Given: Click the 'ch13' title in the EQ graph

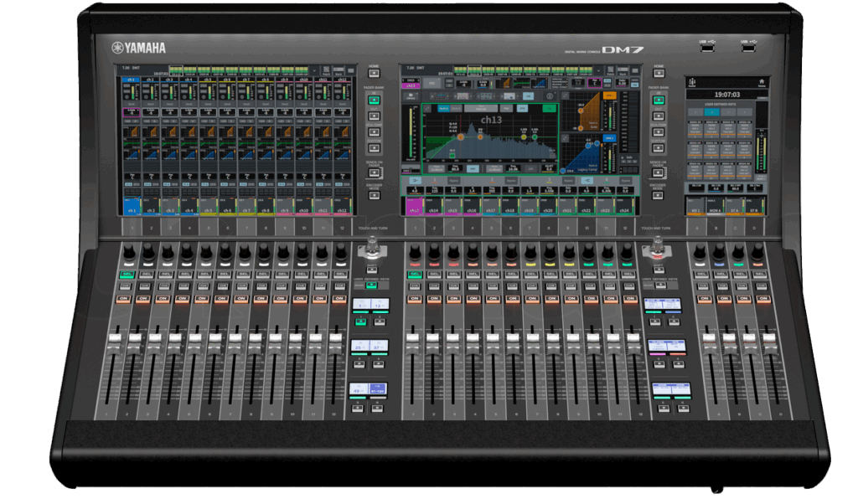Looking at the screenshot, I should tap(491, 120).
